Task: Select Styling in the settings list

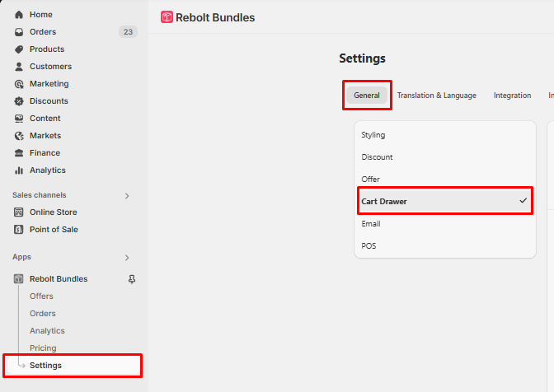Action: click(445, 135)
